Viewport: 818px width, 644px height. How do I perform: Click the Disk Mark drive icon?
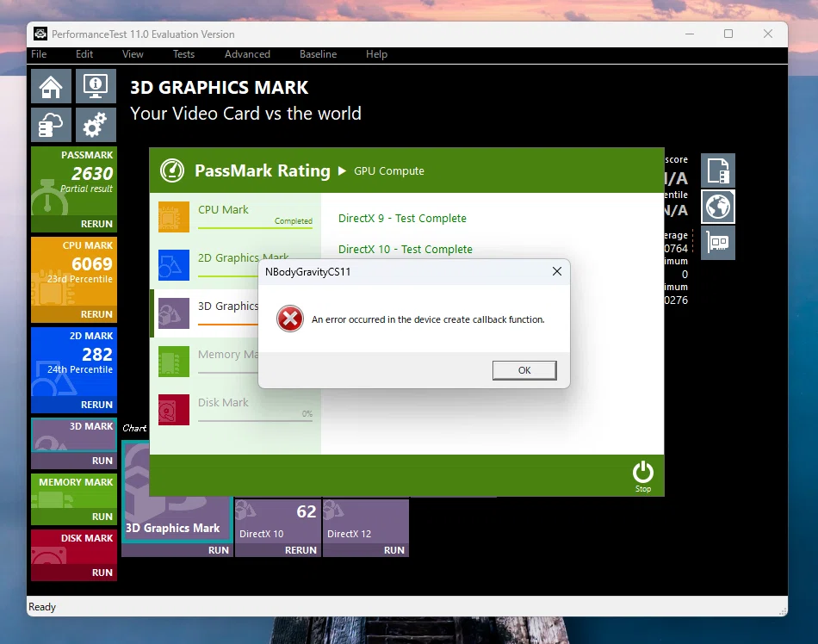[x=174, y=410]
